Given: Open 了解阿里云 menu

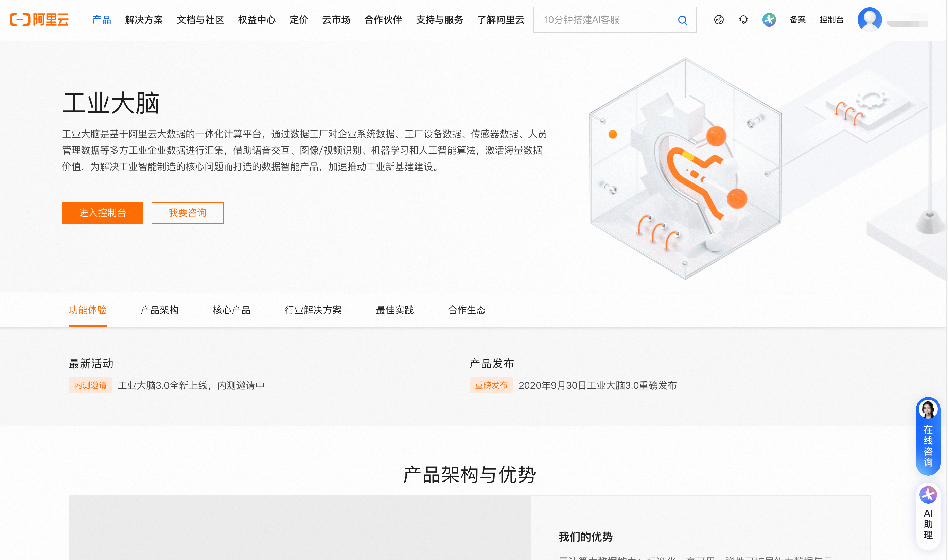Looking at the screenshot, I should pyautogui.click(x=501, y=20).
